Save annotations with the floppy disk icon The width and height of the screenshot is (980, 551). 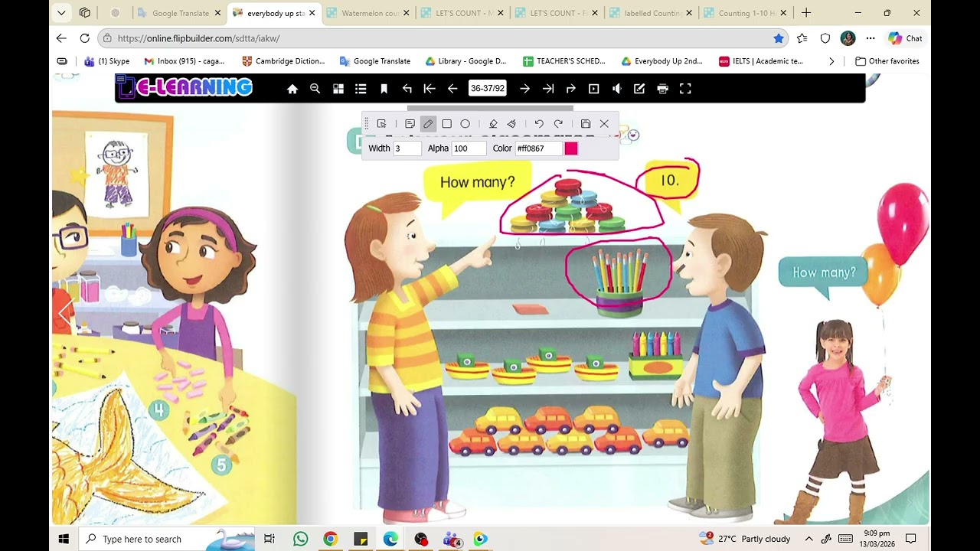click(586, 124)
